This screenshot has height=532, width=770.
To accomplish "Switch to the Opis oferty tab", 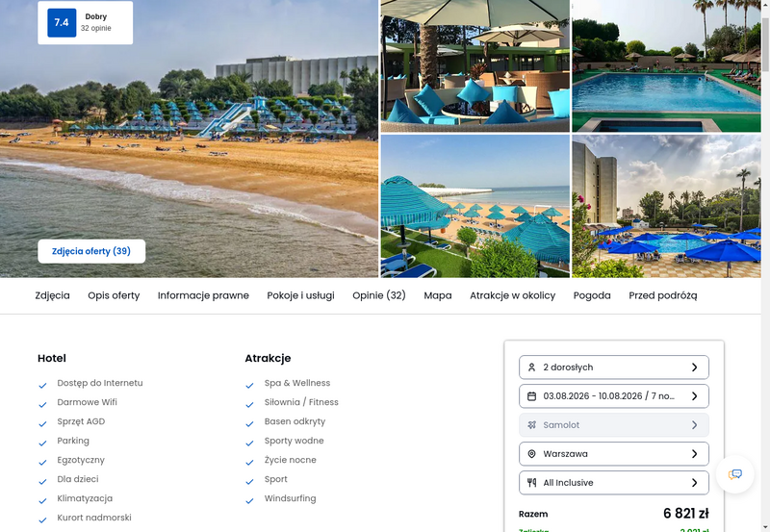I will (114, 295).
